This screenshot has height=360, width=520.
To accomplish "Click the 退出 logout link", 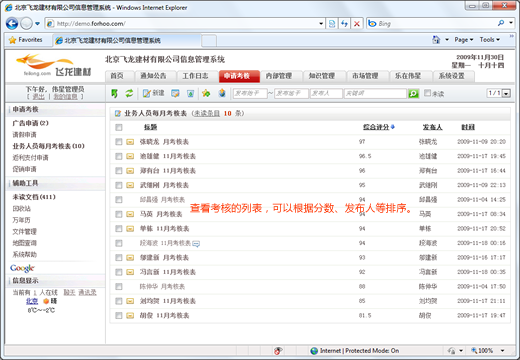I will point(38,97).
